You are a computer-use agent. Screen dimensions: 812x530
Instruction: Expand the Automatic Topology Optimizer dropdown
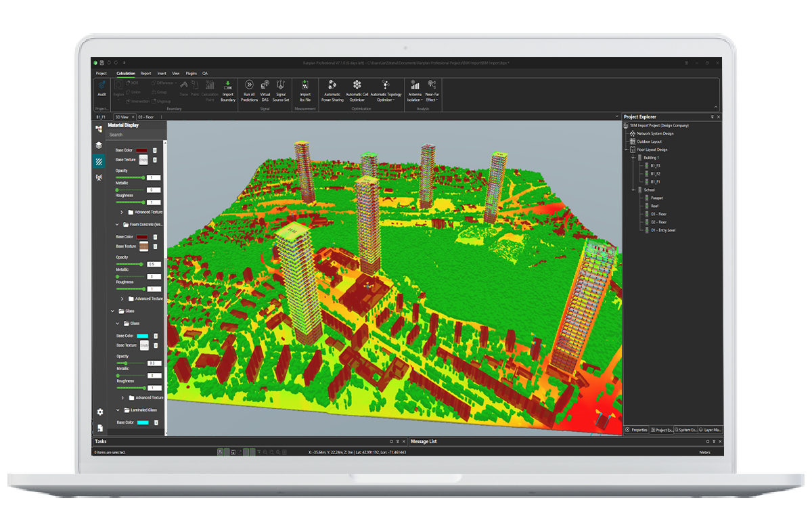pos(392,100)
